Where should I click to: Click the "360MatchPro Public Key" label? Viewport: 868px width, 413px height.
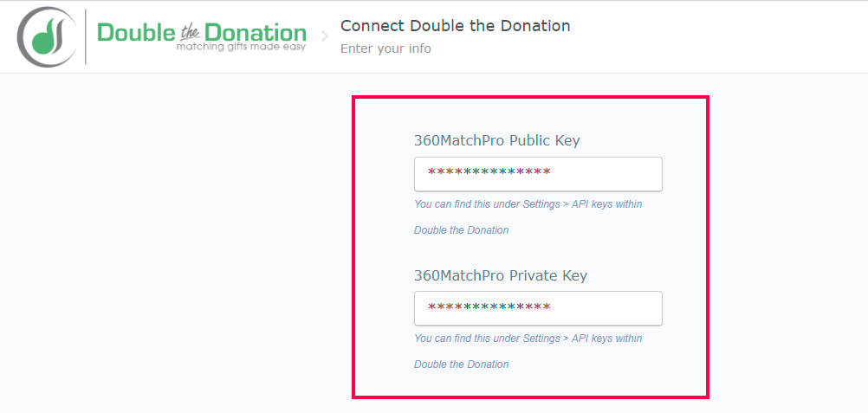496,140
